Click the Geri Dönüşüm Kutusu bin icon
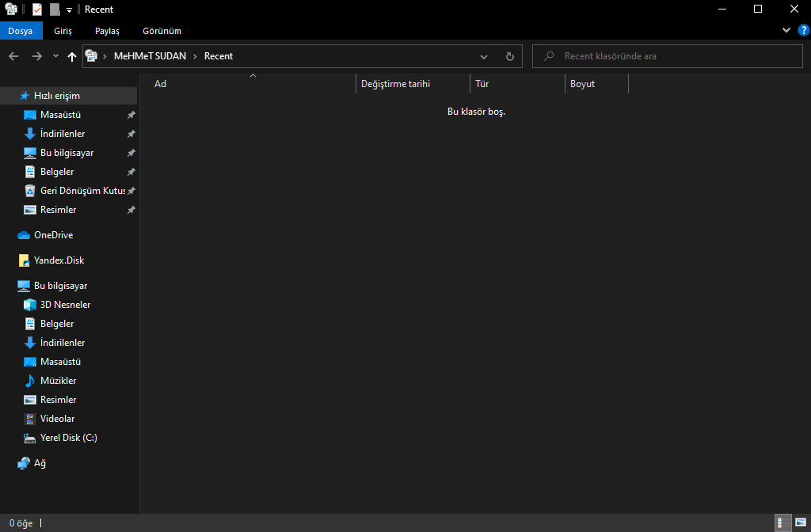Viewport: 811px width, 532px height. point(30,191)
